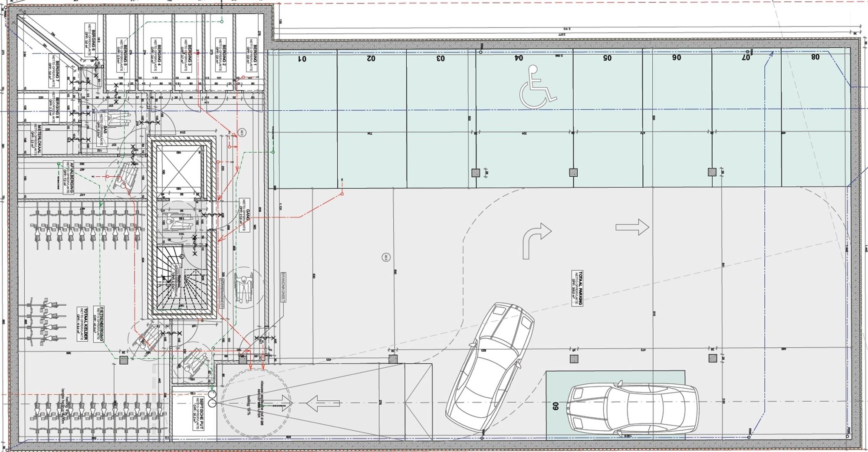Click the TOTAAL KELDER label
868x452 pixels.
(82, 324)
